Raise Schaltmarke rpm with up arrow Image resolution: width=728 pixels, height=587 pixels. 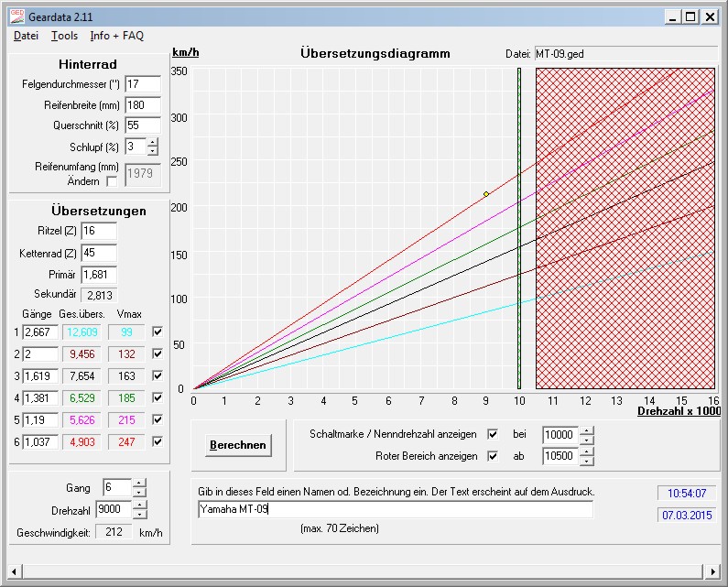[x=587, y=430]
